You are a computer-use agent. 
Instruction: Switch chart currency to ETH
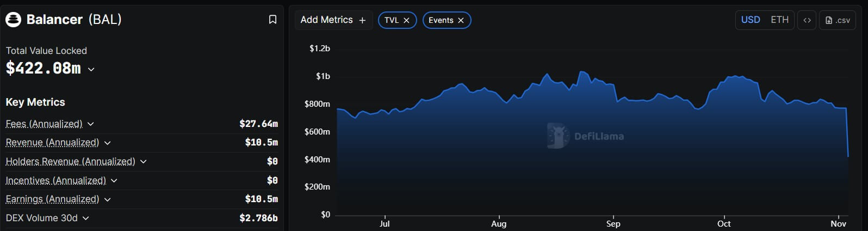coord(779,20)
